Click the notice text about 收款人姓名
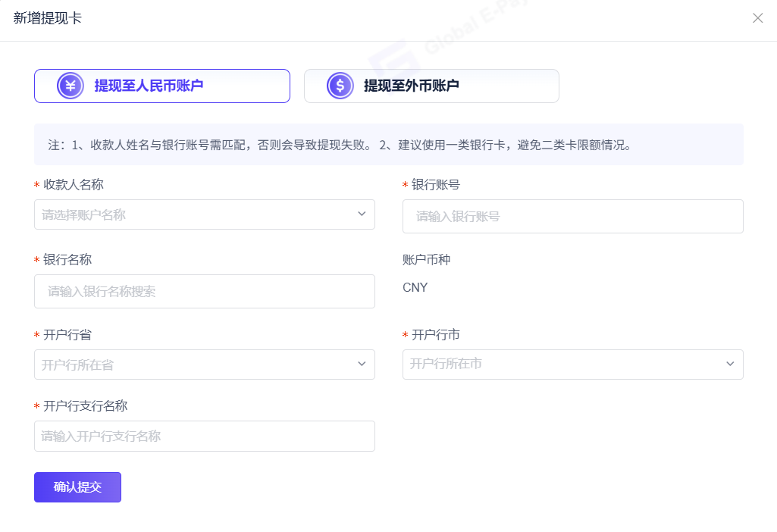 (x=340, y=145)
